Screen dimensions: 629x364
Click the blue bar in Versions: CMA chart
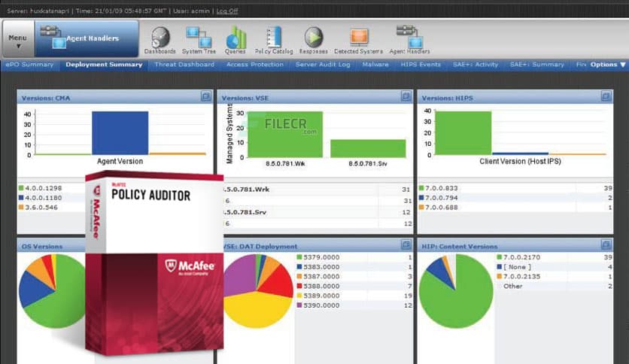coord(120,133)
